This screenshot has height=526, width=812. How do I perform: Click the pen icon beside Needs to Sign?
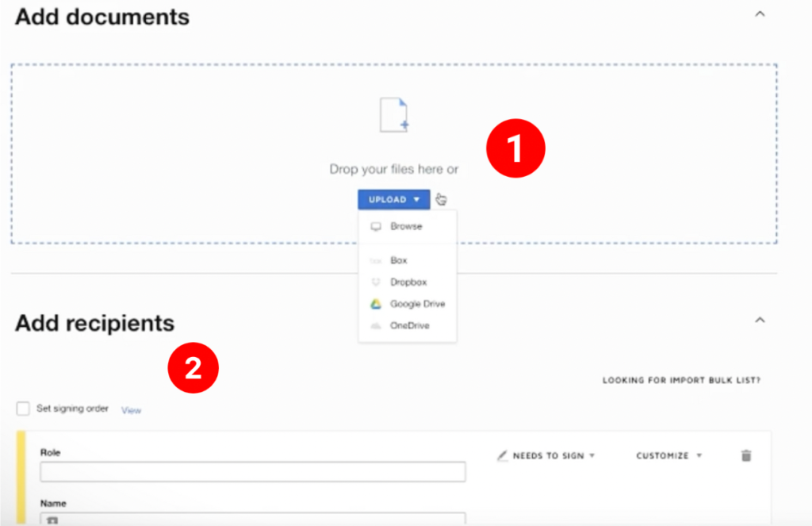click(x=502, y=455)
